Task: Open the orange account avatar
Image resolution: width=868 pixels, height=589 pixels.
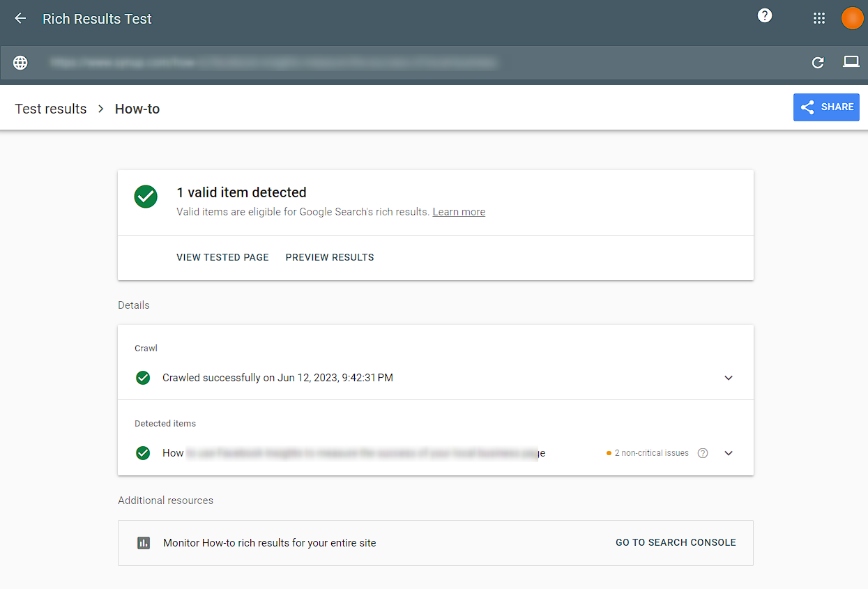Action: [x=852, y=18]
